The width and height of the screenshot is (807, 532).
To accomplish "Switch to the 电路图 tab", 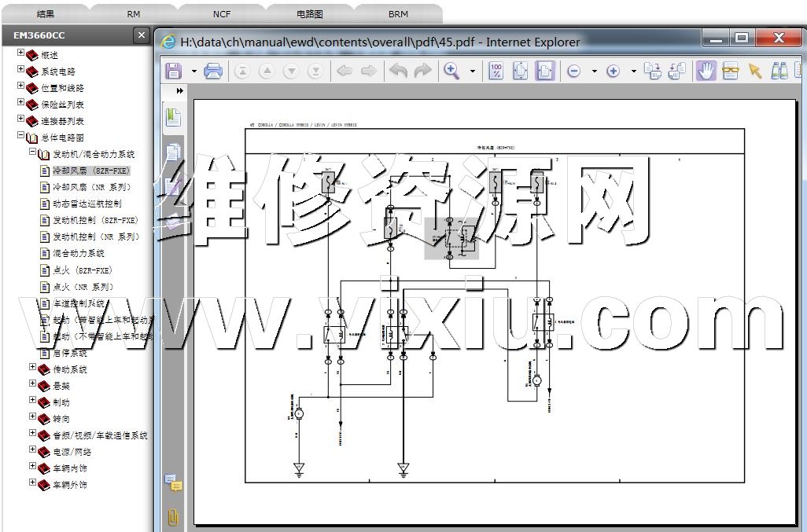I will [309, 14].
